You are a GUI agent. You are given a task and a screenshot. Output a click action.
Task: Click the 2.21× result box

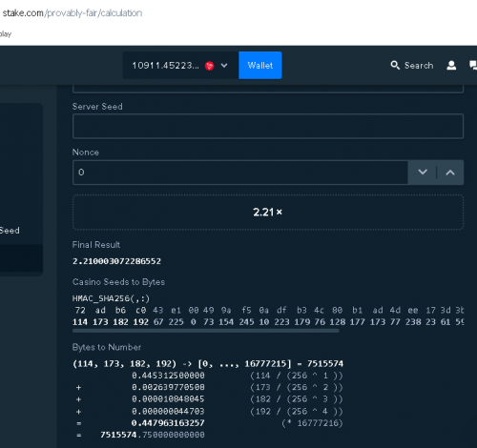coord(268,212)
